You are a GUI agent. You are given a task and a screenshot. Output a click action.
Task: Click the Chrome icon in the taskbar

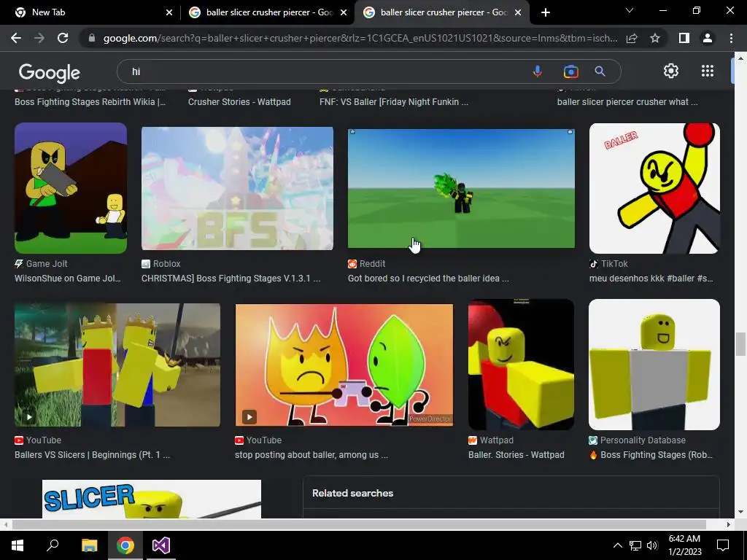click(x=125, y=545)
